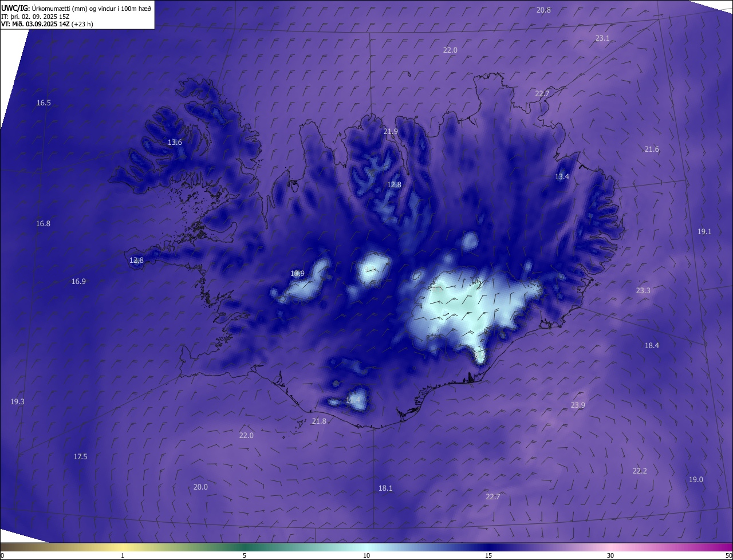The image size is (733, 560).
Task: Click the 21.6 value label
Action: pyautogui.click(x=652, y=149)
